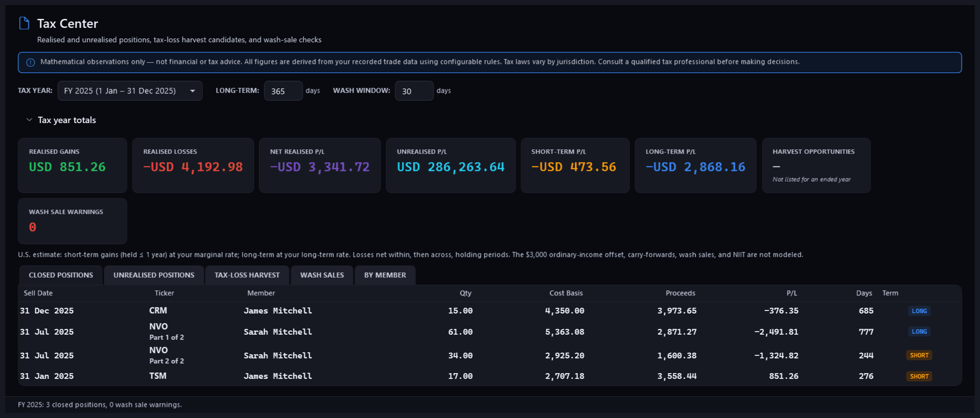Edit the Wash Window days input field
Viewport: 980px width, 418px height.
pos(414,91)
